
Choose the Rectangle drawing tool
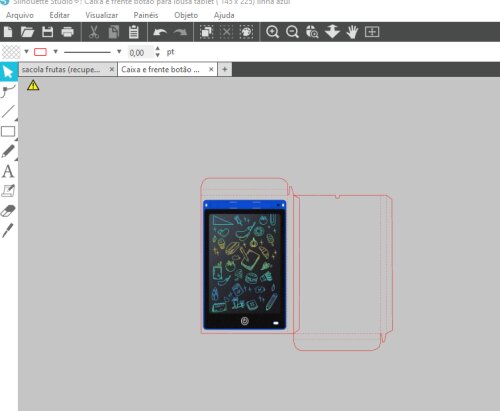[8, 132]
